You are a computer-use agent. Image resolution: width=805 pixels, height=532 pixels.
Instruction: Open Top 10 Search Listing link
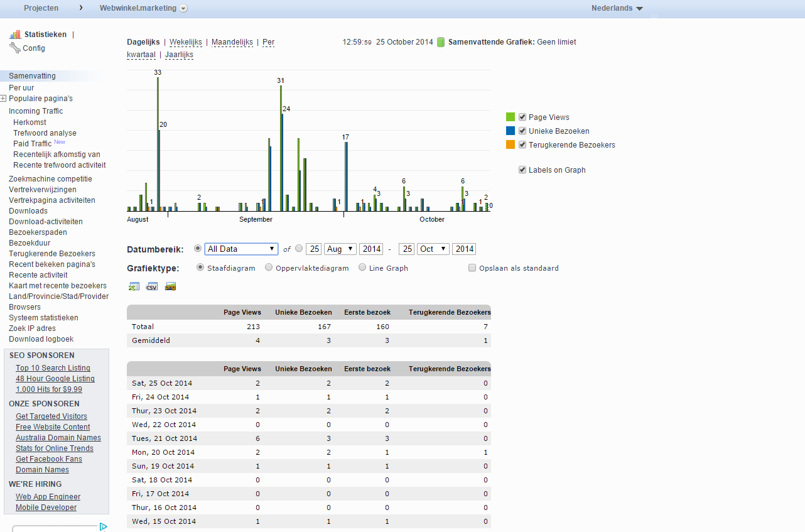click(53, 368)
